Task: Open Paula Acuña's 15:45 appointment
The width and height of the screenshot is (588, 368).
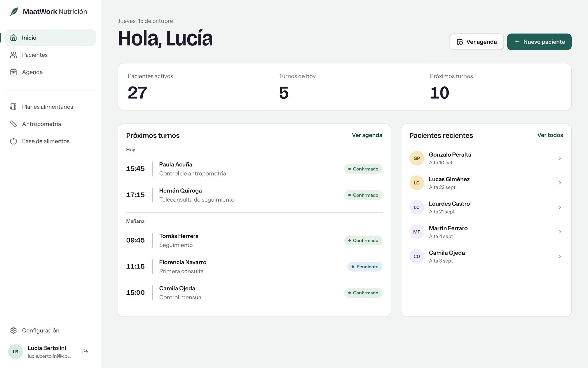Action: click(254, 169)
